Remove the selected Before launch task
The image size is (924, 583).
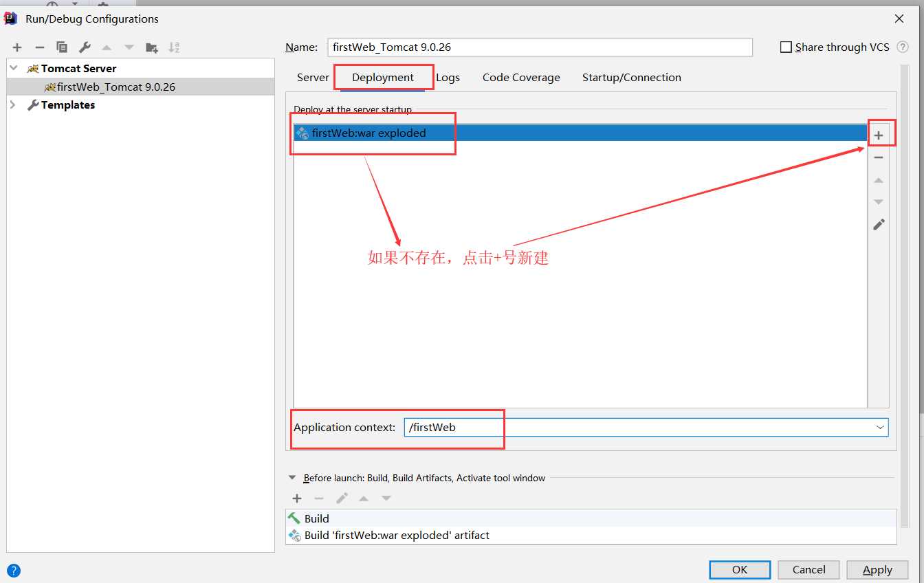pyautogui.click(x=319, y=498)
